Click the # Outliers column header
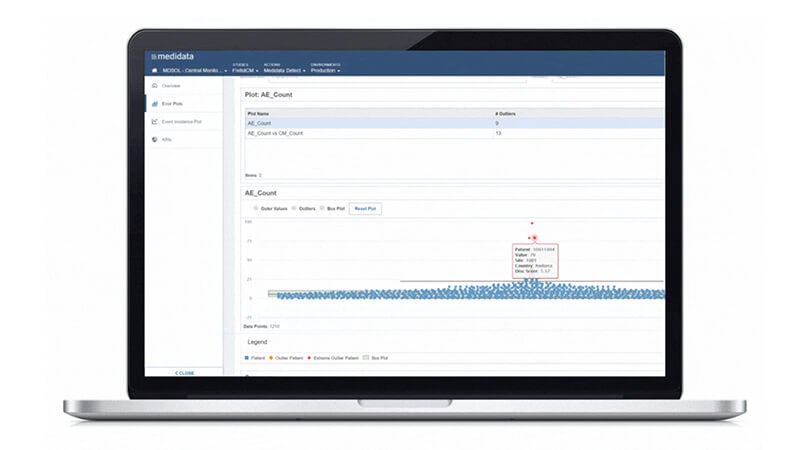 [x=505, y=114]
